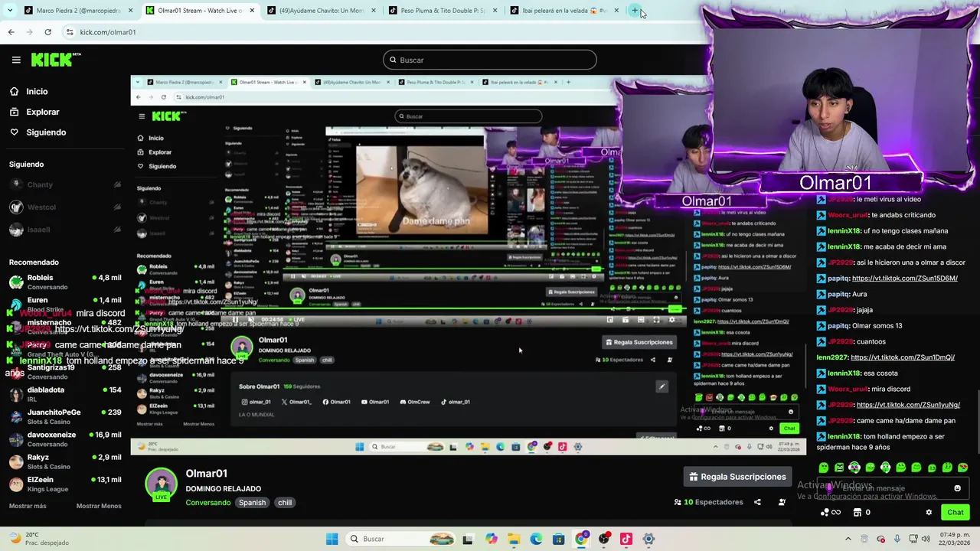
Task: Open TikTok app from taskbar
Action: [626, 539]
